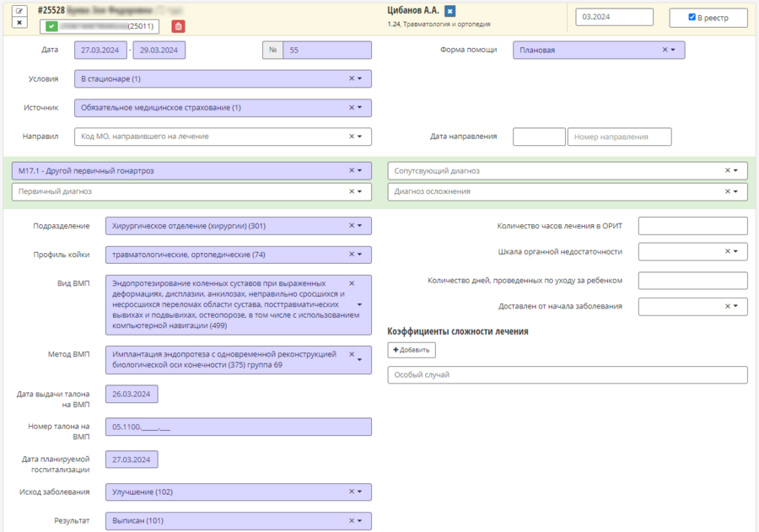This screenshot has width=759, height=532.
Task: Expand the Источник dropdown arrow
Action: (x=359, y=107)
